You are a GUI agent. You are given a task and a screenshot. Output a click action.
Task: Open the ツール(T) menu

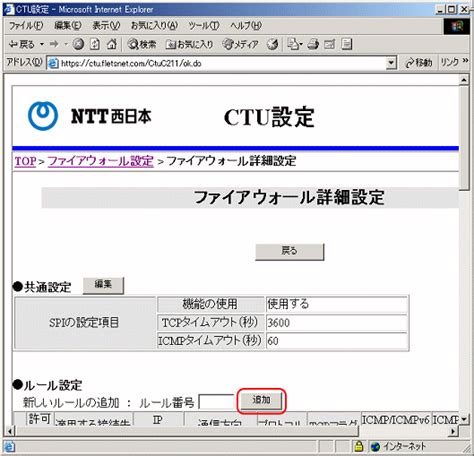pos(204,26)
